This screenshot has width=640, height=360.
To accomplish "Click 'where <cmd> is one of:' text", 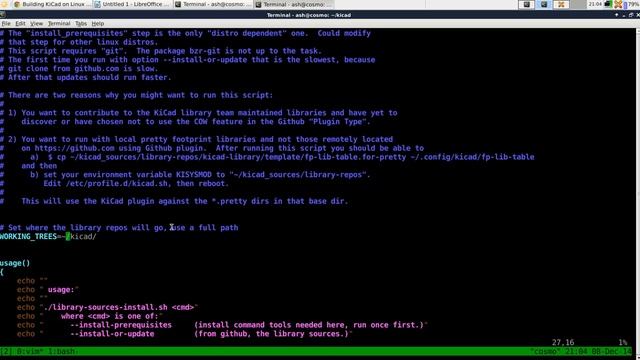I will click(110, 316).
